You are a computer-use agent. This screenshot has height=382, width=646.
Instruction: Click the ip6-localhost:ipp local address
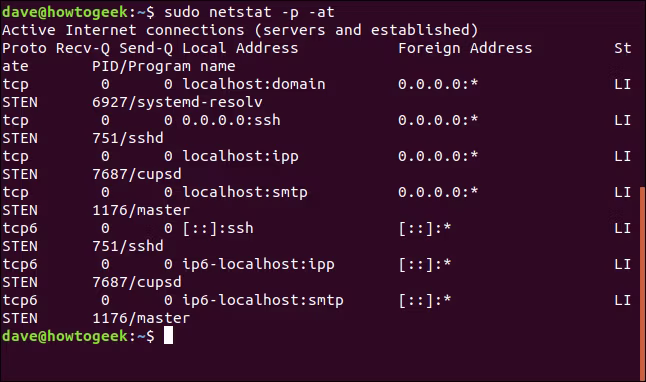(258, 264)
